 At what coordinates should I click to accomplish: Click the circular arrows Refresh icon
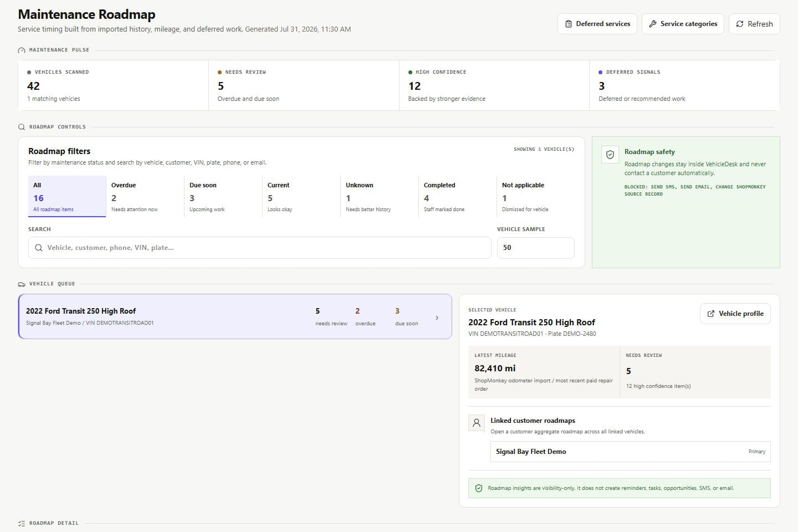point(740,24)
